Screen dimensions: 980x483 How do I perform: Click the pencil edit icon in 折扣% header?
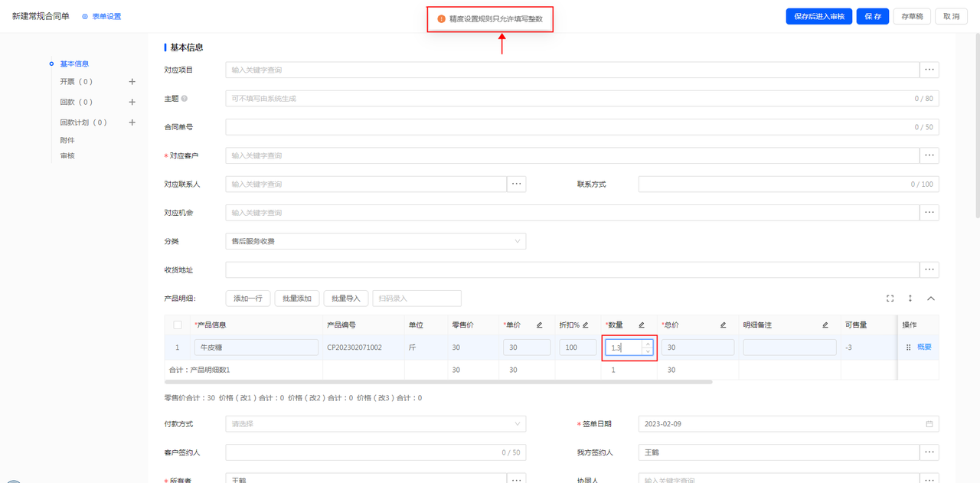[x=586, y=325]
